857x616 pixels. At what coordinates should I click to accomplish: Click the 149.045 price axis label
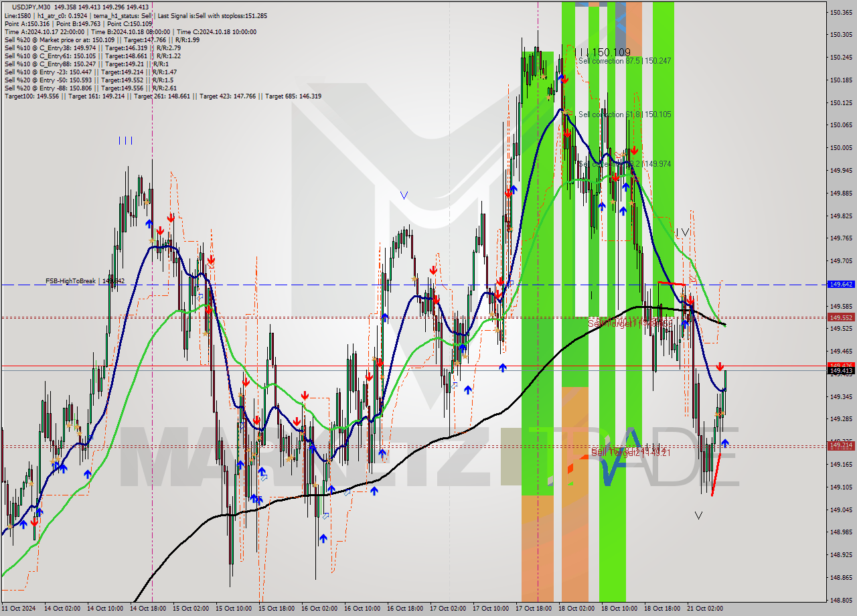click(x=841, y=510)
